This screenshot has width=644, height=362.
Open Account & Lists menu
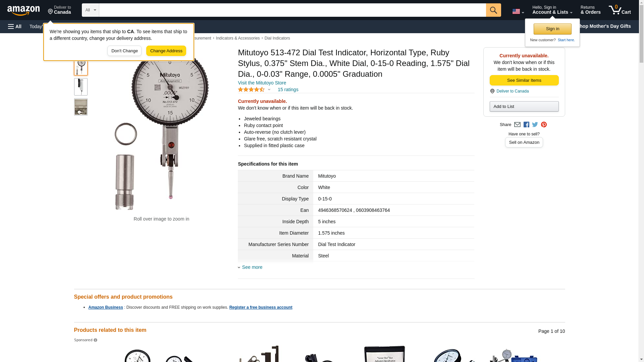(x=552, y=10)
